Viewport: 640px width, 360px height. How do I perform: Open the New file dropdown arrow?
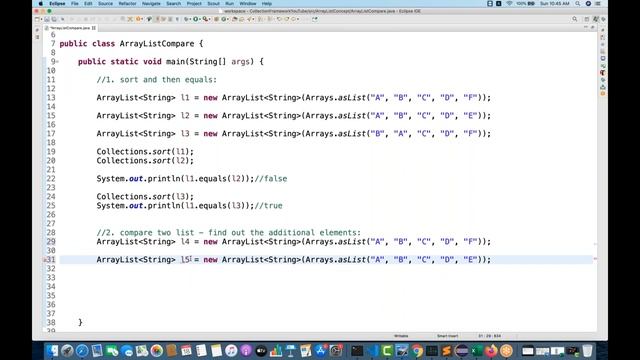(x=41, y=19)
